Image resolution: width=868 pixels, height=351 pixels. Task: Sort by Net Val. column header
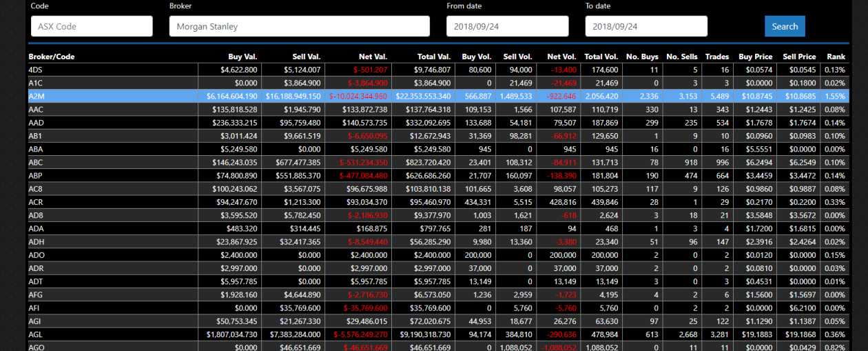tap(373, 57)
